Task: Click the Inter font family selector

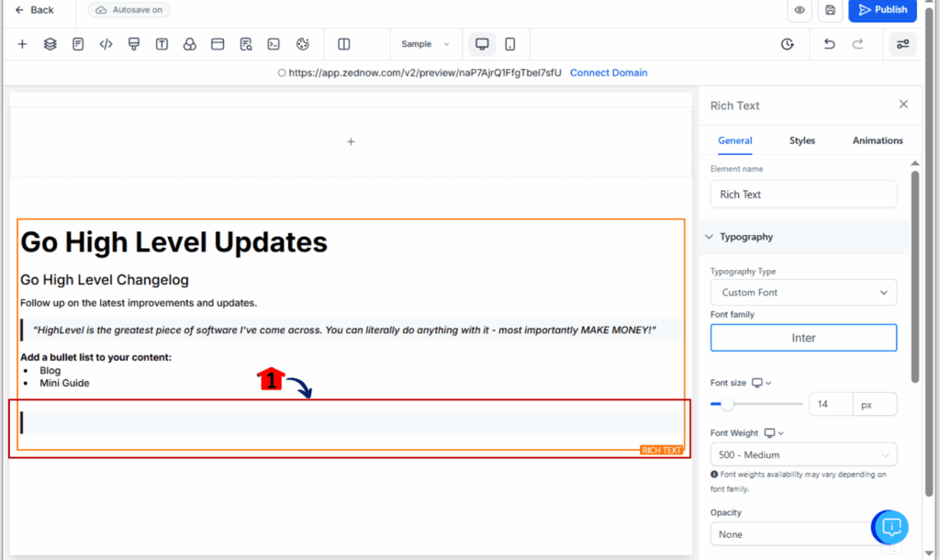Action: (x=803, y=338)
